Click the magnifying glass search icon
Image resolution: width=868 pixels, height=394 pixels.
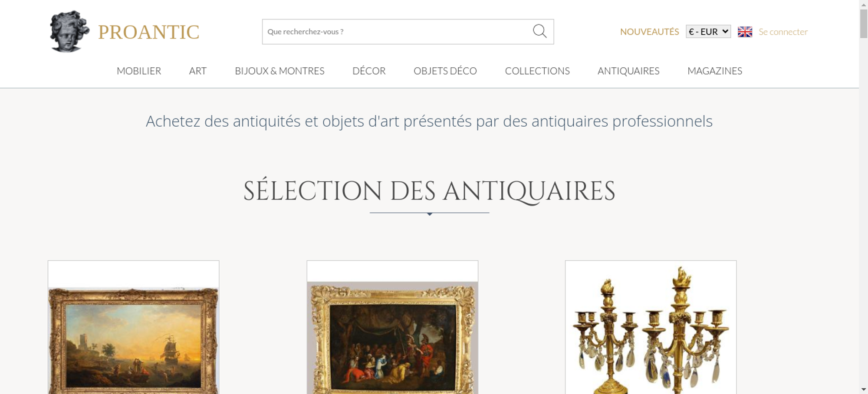[539, 31]
